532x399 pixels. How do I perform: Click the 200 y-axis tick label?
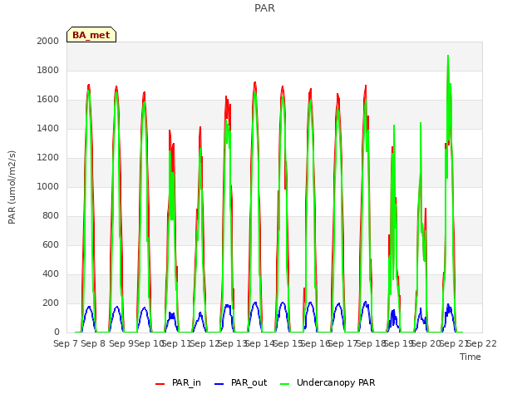pos(51,303)
